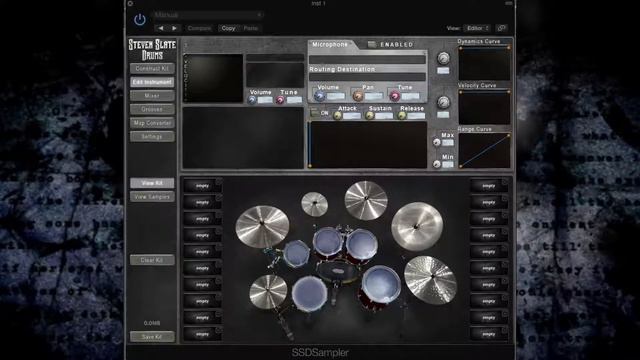Image resolution: width=640 pixels, height=360 pixels.
Task: Click the Range Curve graph
Action: (x=484, y=150)
